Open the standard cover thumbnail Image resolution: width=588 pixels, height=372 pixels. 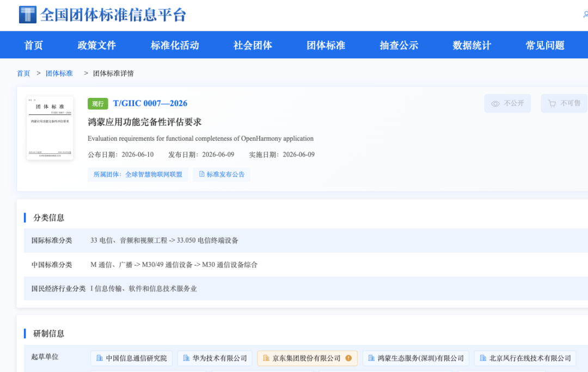tap(50, 128)
